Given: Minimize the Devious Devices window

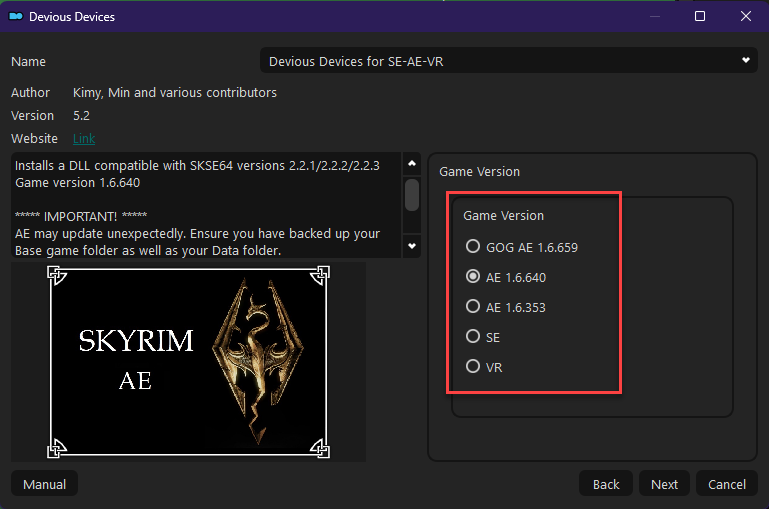Looking at the screenshot, I should (x=655, y=16).
